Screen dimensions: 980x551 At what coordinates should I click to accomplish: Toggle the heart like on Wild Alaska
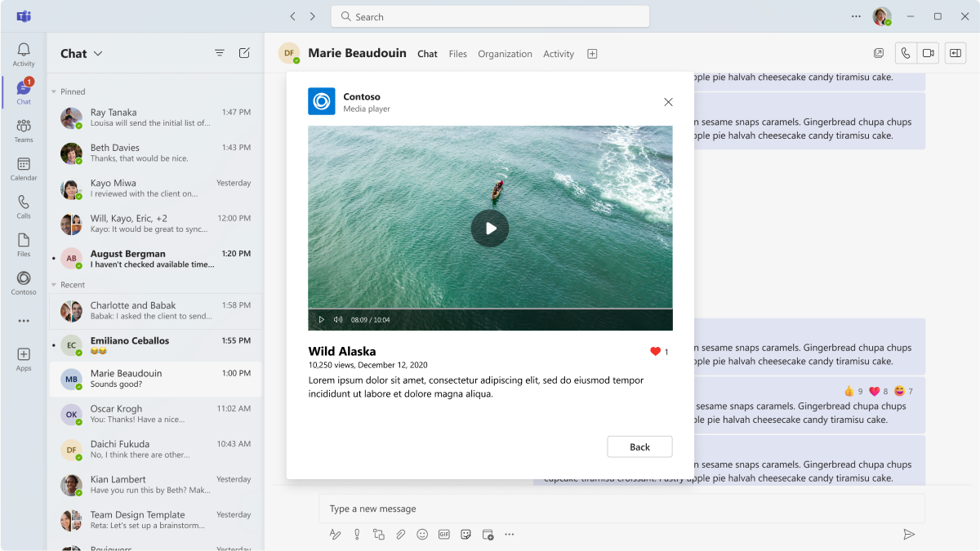(655, 352)
